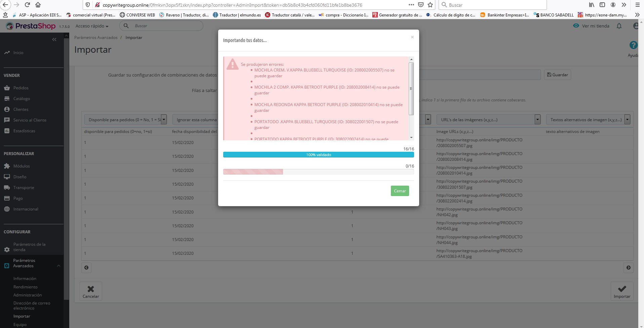Focus the Firefox 'Buscar' search box
The width and height of the screenshot is (644, 328).
pos(493,5)
